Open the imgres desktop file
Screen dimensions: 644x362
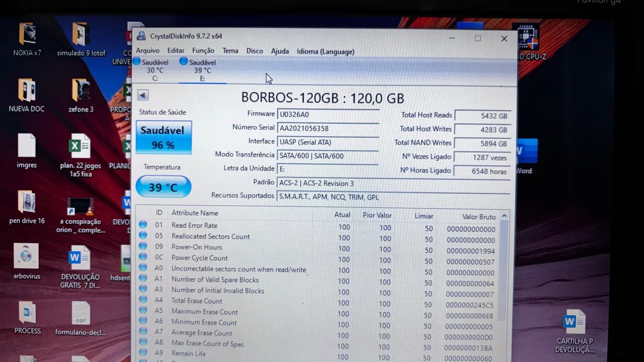27,151
